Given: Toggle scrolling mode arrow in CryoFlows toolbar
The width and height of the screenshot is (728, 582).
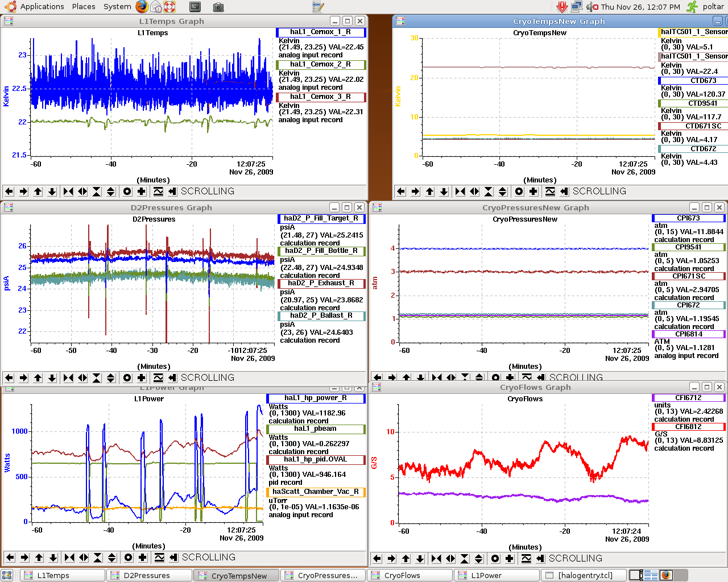Looking at the screenshot, I should click(540, 559).
